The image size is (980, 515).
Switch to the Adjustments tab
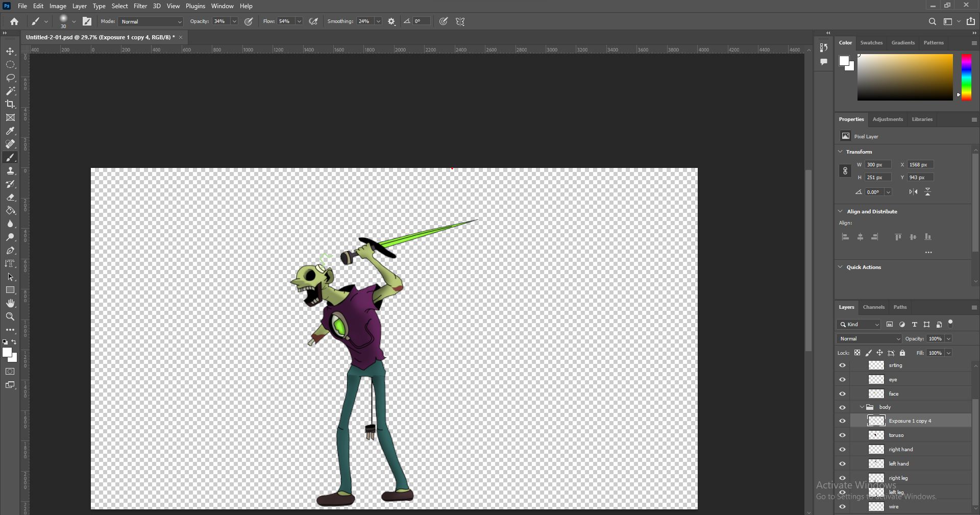(x=888, y=119)
